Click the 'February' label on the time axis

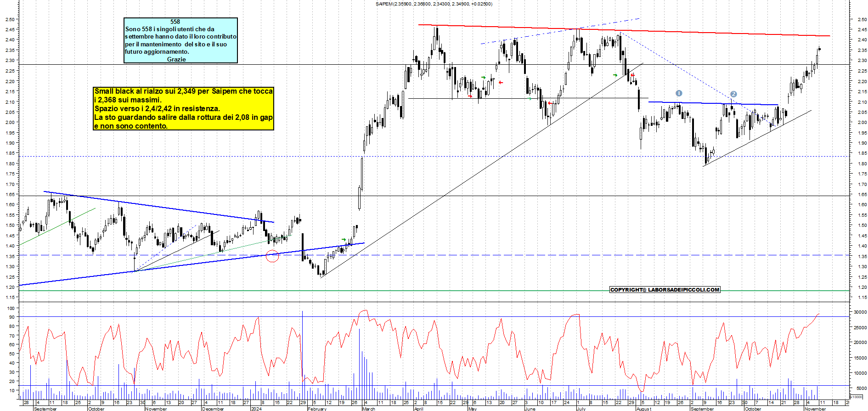317,409
